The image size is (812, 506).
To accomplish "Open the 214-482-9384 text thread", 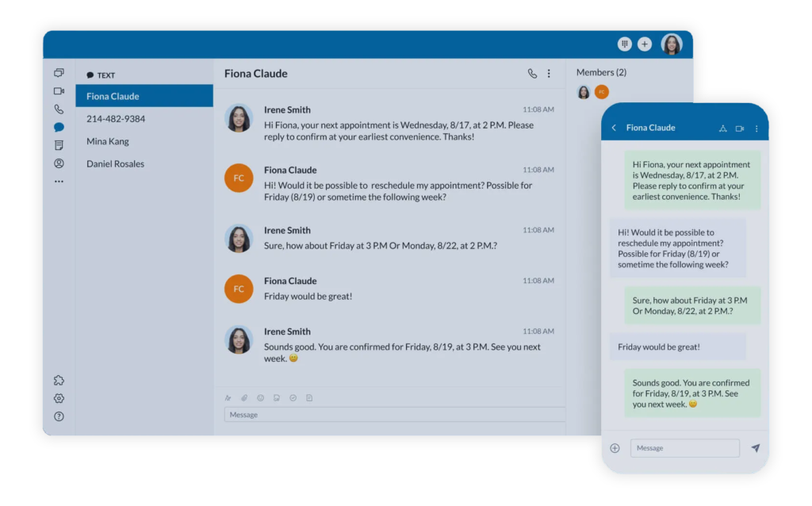I will pyautogui.click(x=116, y=119).
